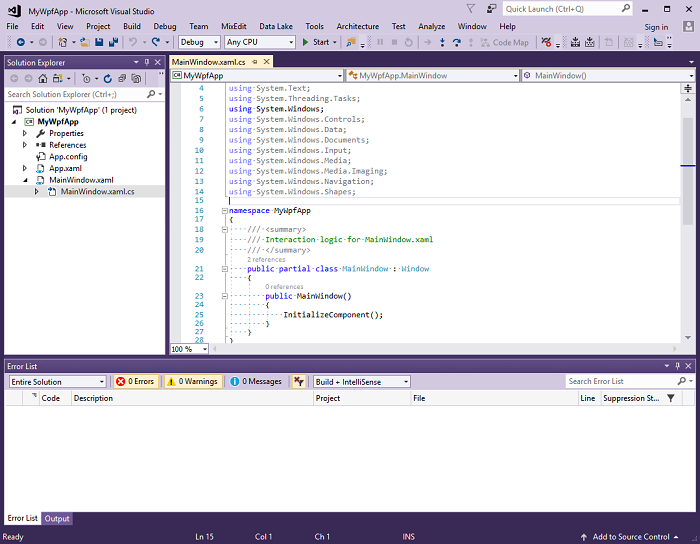
Task: Open the Build + IntelliSense dropdown
Action: [x=361, y=381]
